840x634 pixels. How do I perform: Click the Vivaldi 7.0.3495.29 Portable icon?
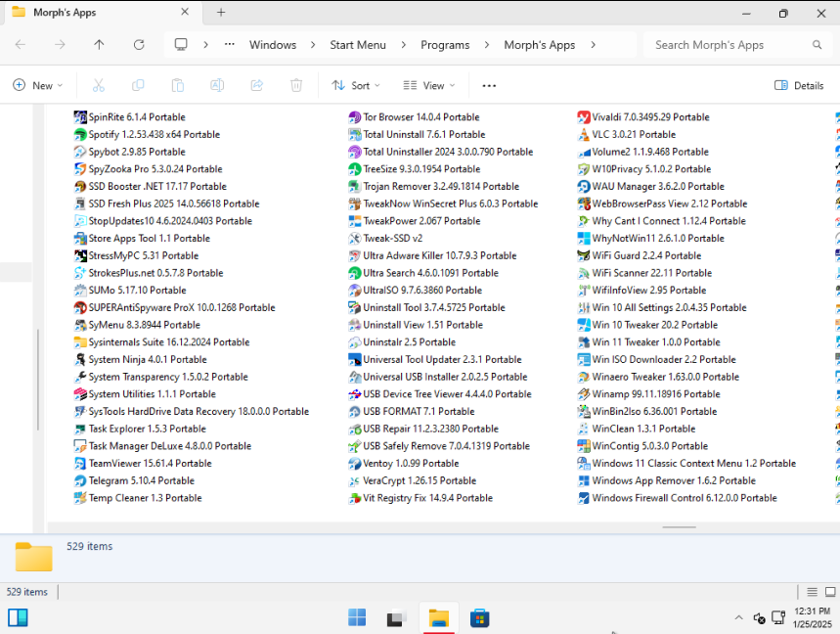pyautogui.click(x=584, y=117)
